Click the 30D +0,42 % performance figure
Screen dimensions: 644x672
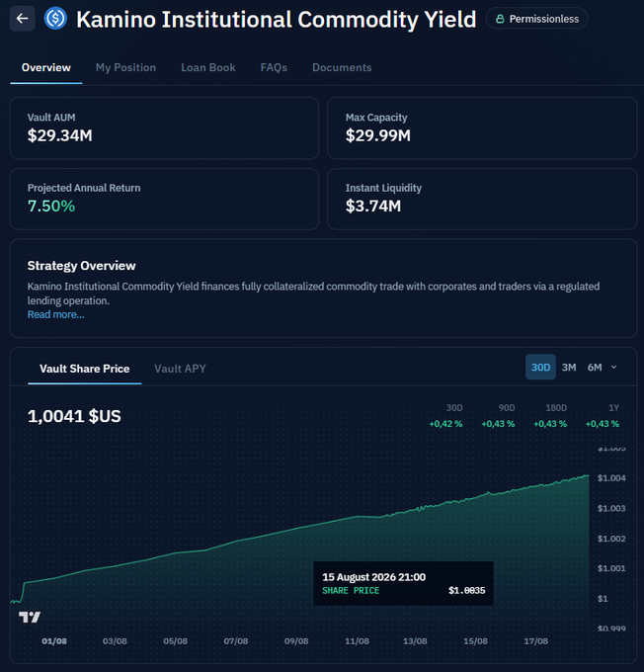click(445, 424)
